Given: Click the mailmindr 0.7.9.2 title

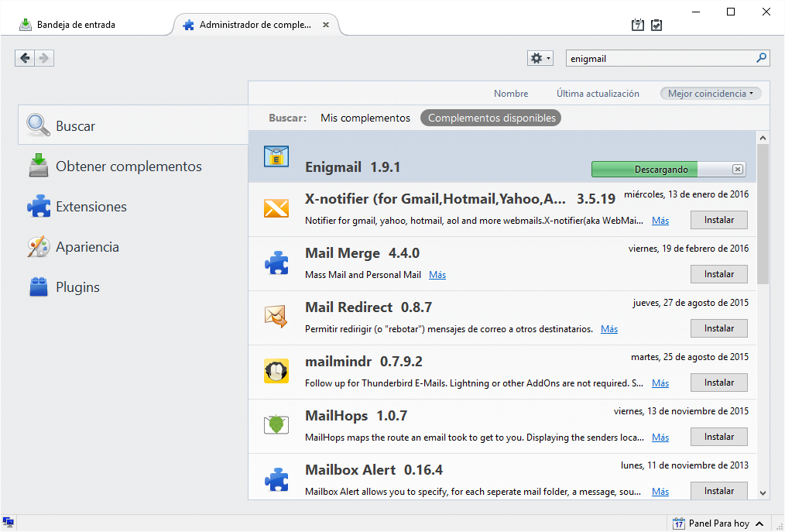Looking at the screenshot, I should click(x=363, y=361).
